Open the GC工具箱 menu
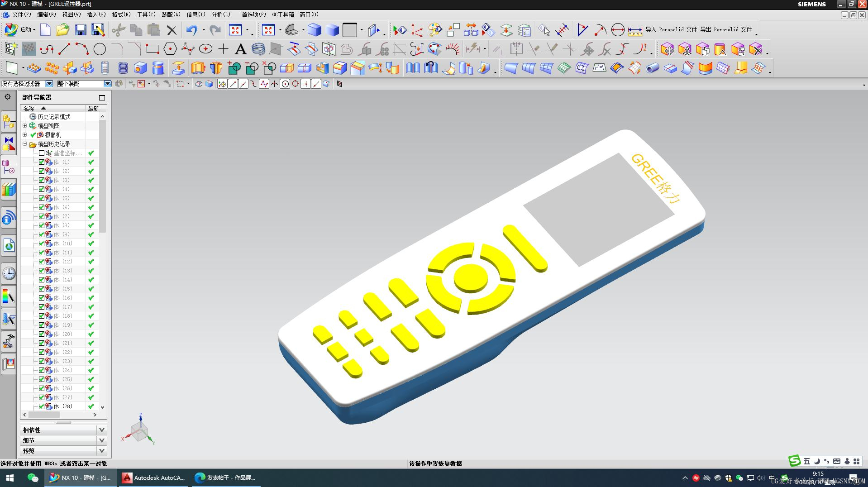 (283, 14)
